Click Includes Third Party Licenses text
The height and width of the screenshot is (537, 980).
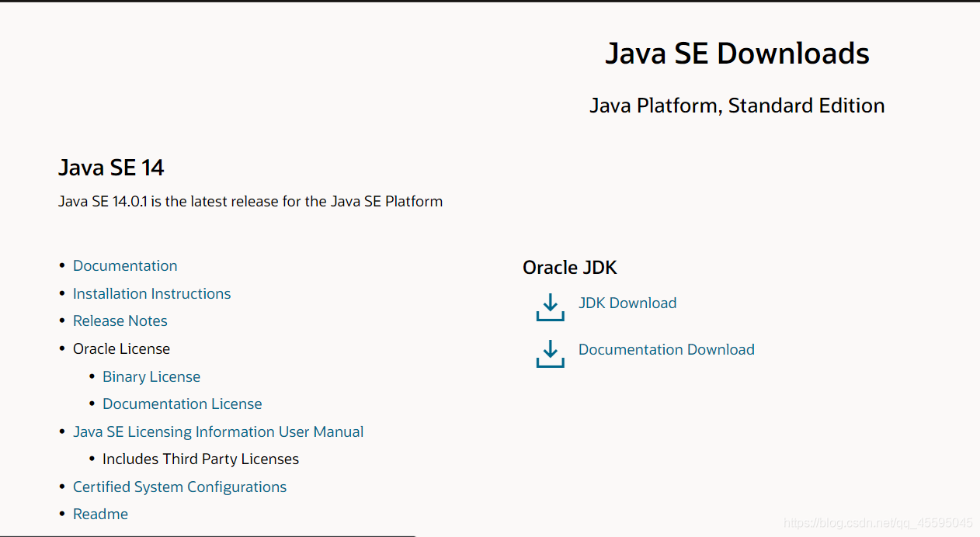(x=200, y=459)
